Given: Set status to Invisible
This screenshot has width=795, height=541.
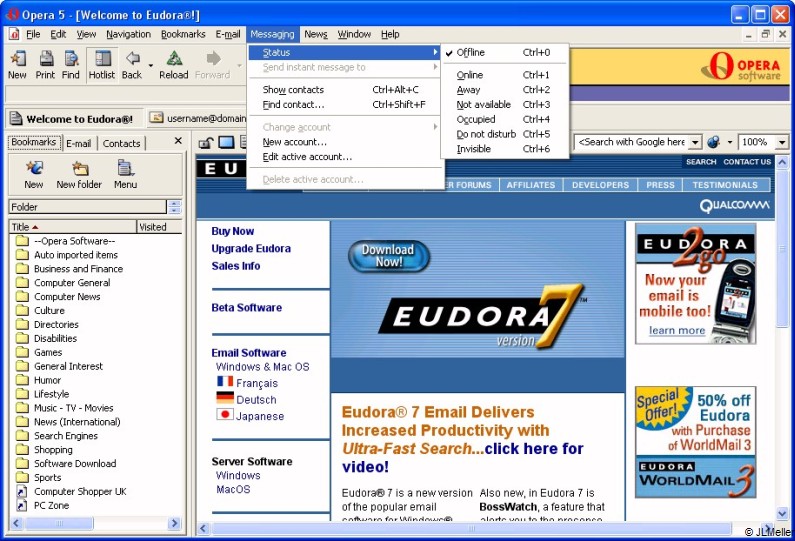Looking at the screenshot, I should tap(504, 149).
